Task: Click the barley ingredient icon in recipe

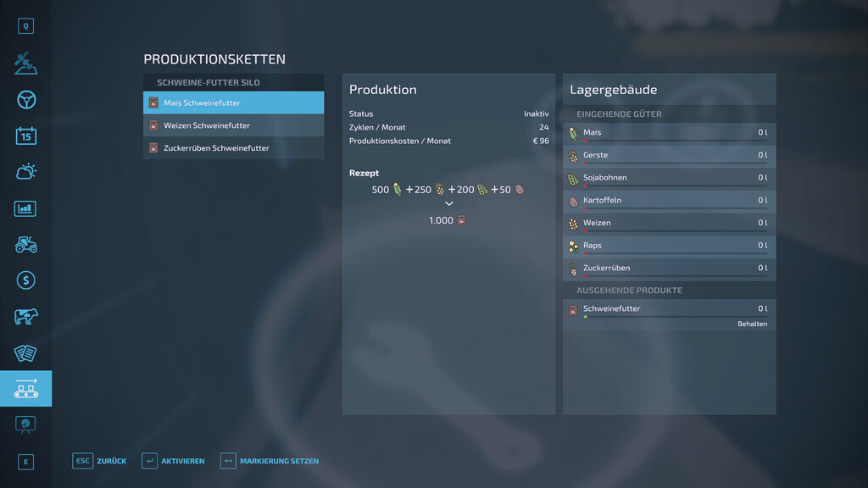Action: [440, 189]
